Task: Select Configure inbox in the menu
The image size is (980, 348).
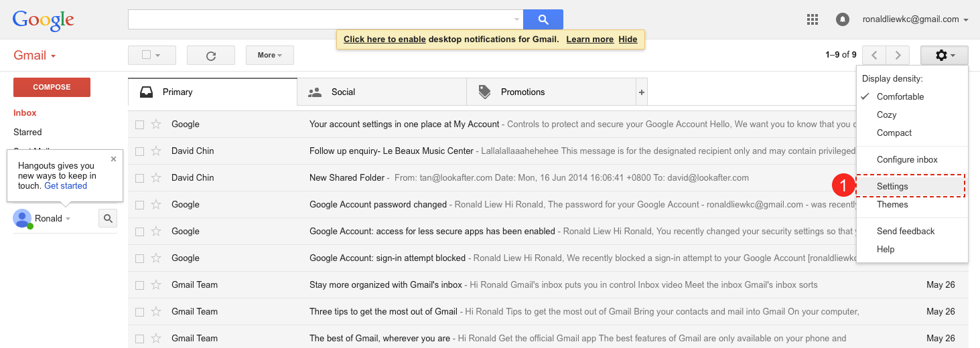Action: [912, 159]
